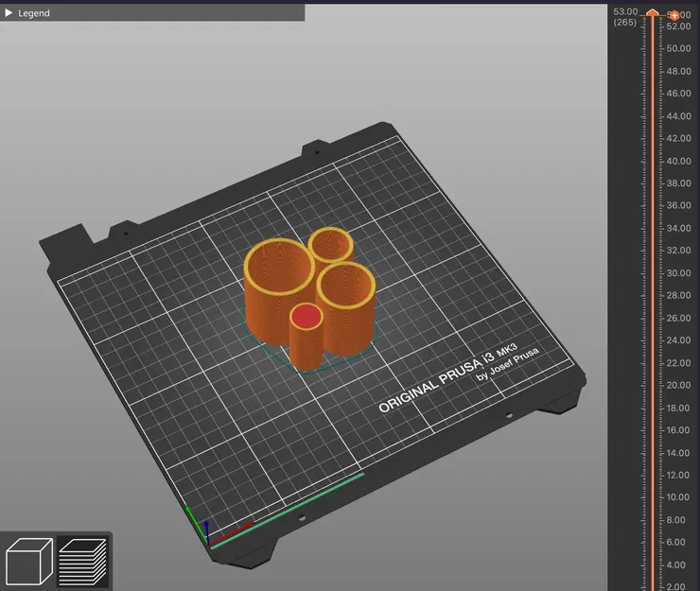
Task: Click the 36.00 ruler label
Action: point(678,205)
